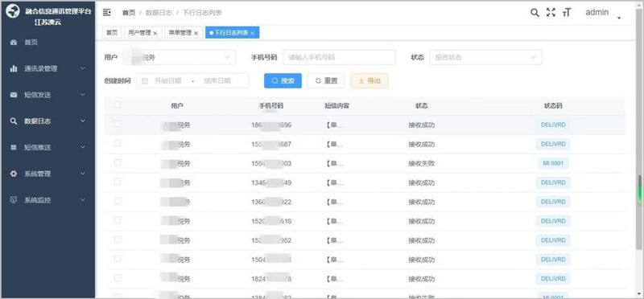644x299 pixels.
Task: Check the row with phone ending 616
Action: (118, 220)
